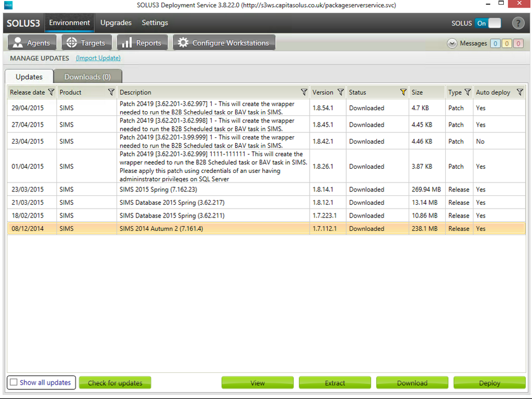Viewport: 532px width, 399px height.
Task: Click the SOLUS3 app icon in title bar
Action: click(x=8, y=5)
